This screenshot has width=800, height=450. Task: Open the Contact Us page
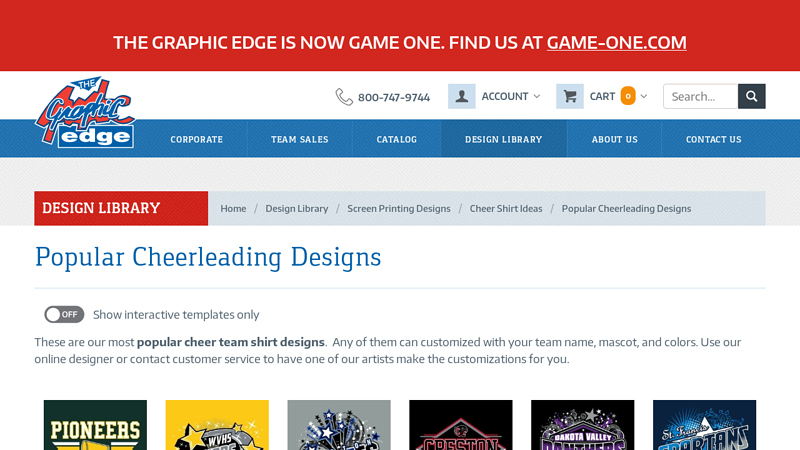[713, 139]
